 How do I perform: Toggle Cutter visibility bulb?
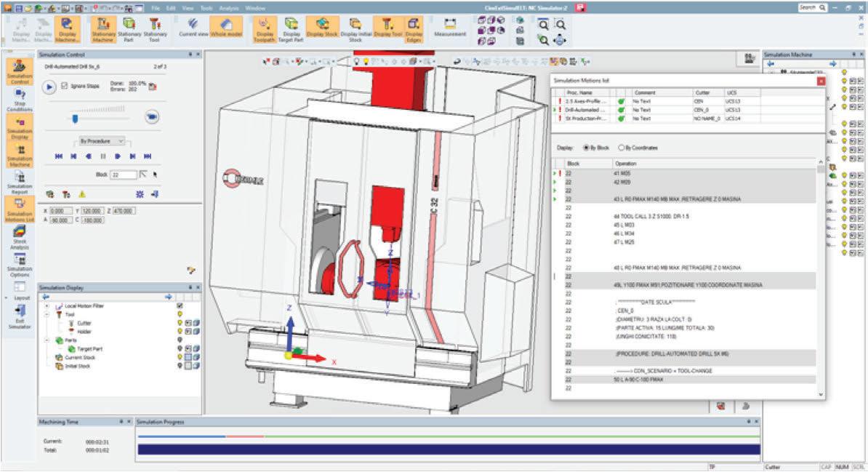pyautogui.click(x=180, y=323)
